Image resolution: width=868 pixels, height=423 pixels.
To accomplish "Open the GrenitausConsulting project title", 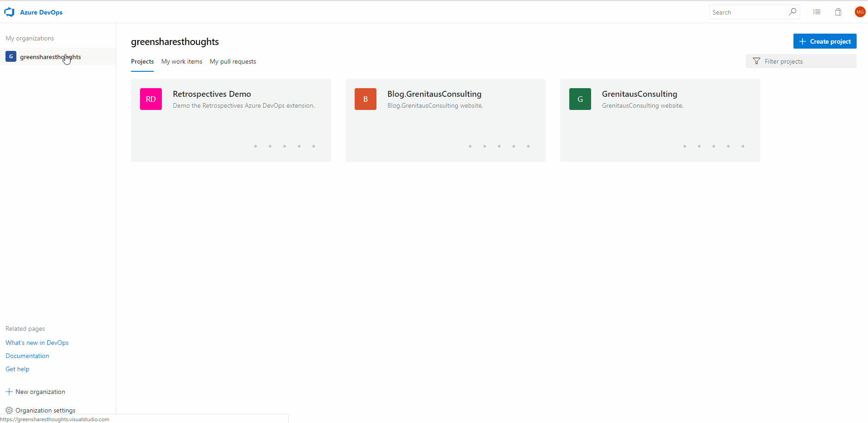I will tap(639, 94).
